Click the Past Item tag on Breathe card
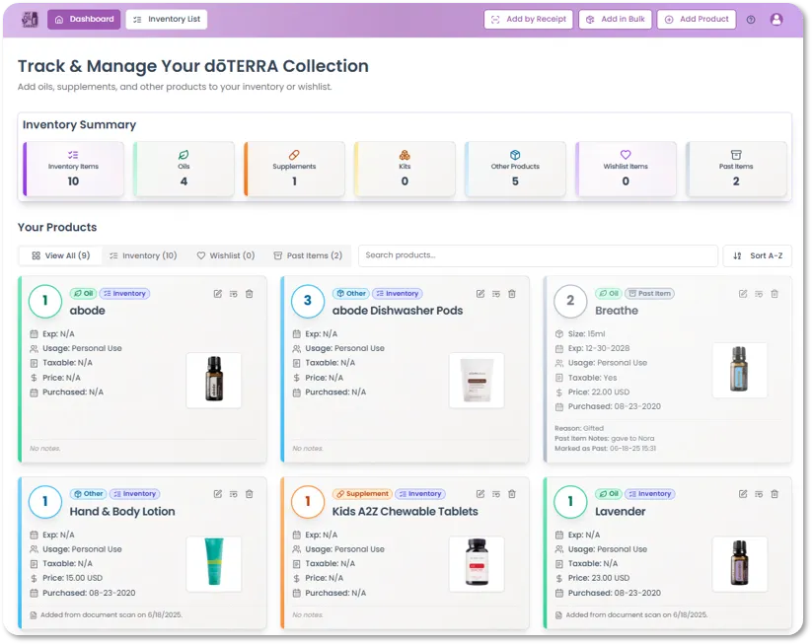Viewport: 812px width, 644px height. 649,294
